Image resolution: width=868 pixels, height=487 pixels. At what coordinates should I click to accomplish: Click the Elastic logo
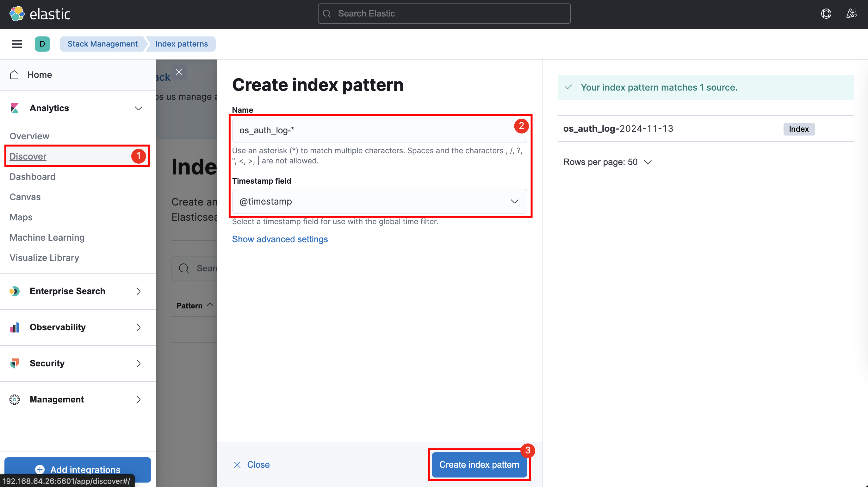pyautogui.click(x=40, y=14)
